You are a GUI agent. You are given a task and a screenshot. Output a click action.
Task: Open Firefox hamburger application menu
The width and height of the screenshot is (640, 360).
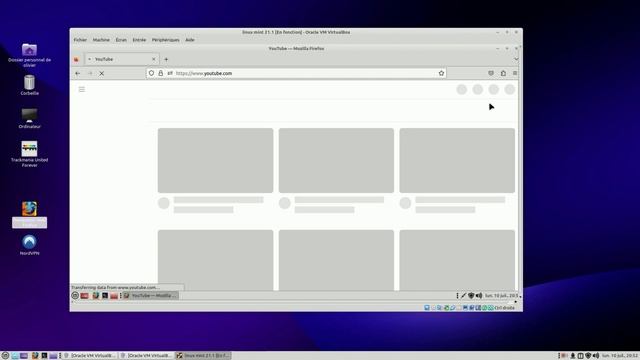[515, 73]
